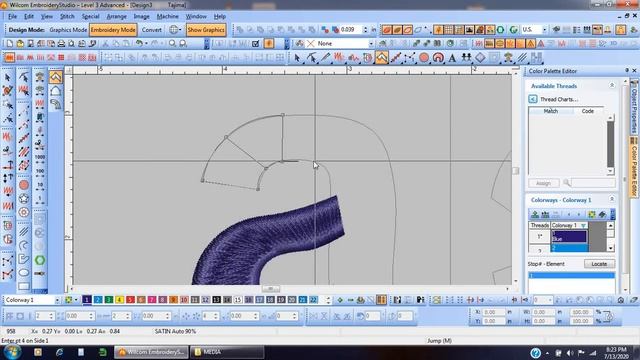The image size is (640, 360).
Task: Toggle Embroidery Mode button
Action: point(113,30)
